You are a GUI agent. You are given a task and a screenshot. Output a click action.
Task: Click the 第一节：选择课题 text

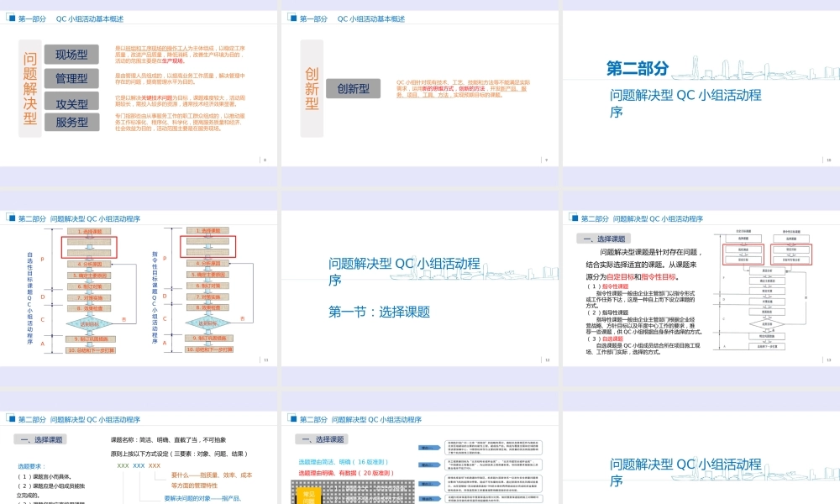(x=380, y=312)
